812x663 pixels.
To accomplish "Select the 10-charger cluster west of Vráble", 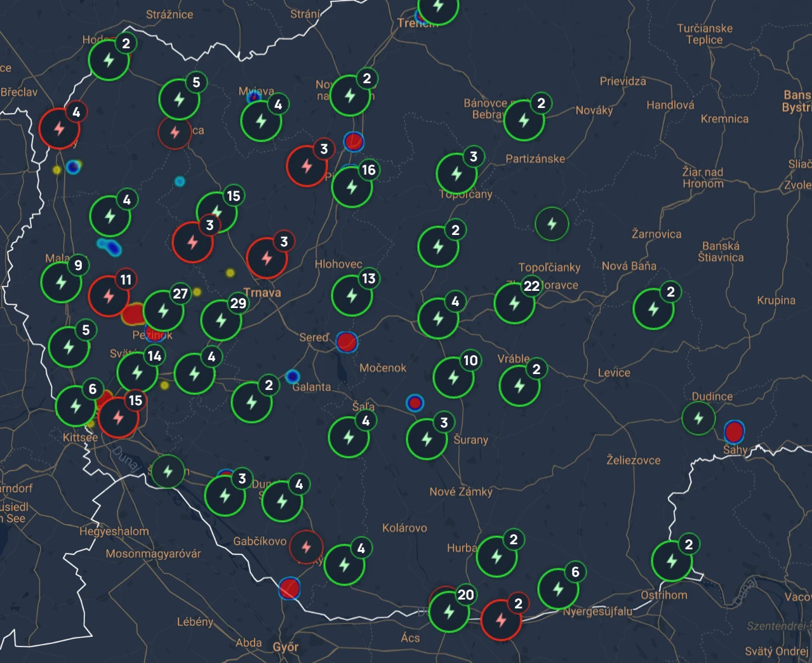I will coord(453,377).
